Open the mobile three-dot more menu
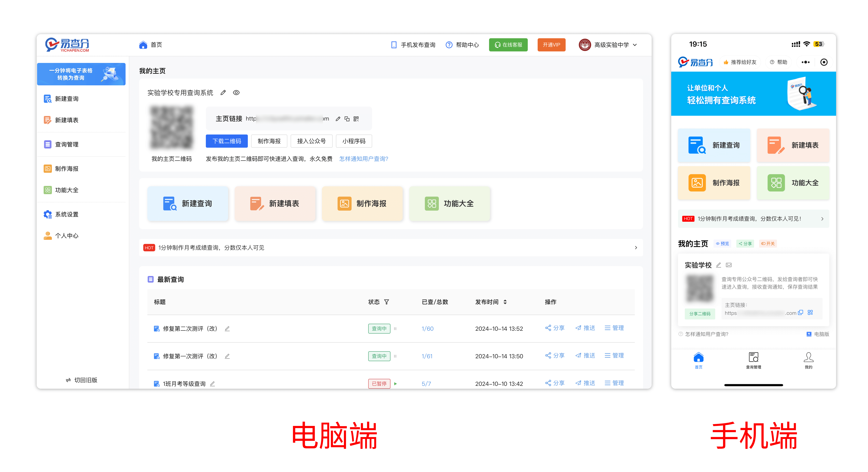The width and height of the screenshot is (868, 472). [x=805, y=62]
